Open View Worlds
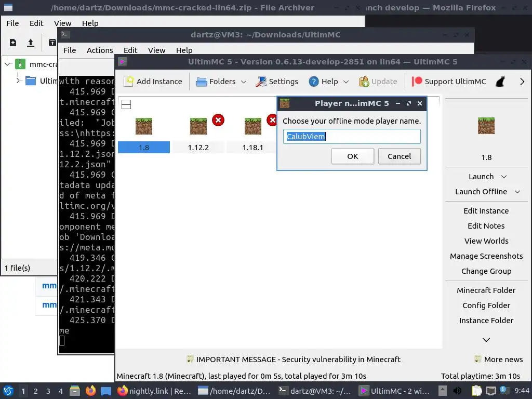This screenshot has height=399, width=532. click(x=486, y=241)
